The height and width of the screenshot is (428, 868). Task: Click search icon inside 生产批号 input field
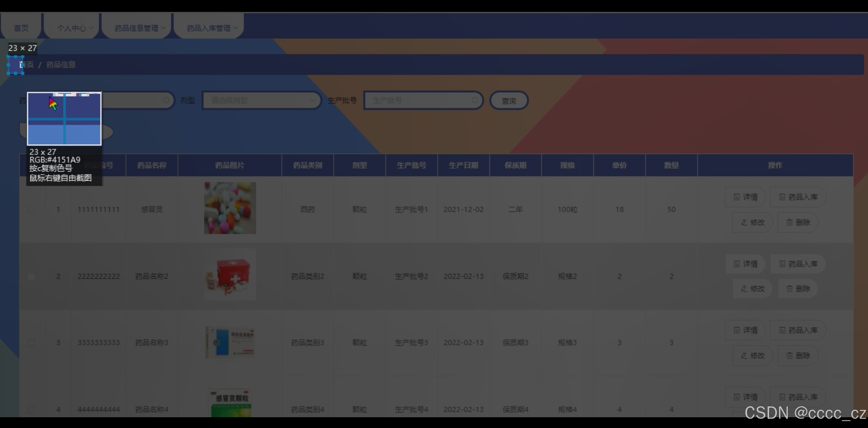(x=475, y=100)
